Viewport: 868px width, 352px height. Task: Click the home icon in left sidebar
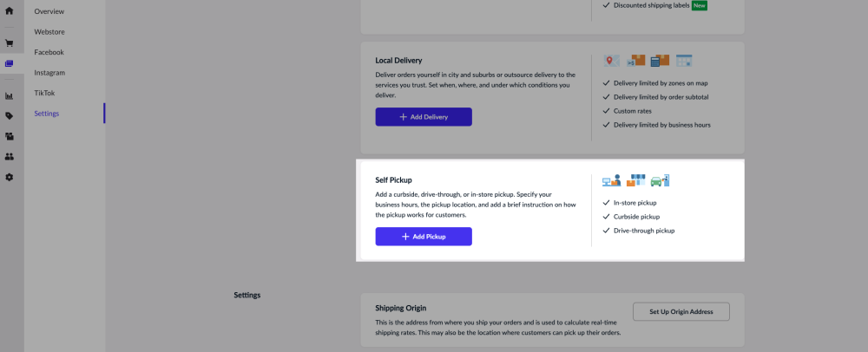[9, 10]
